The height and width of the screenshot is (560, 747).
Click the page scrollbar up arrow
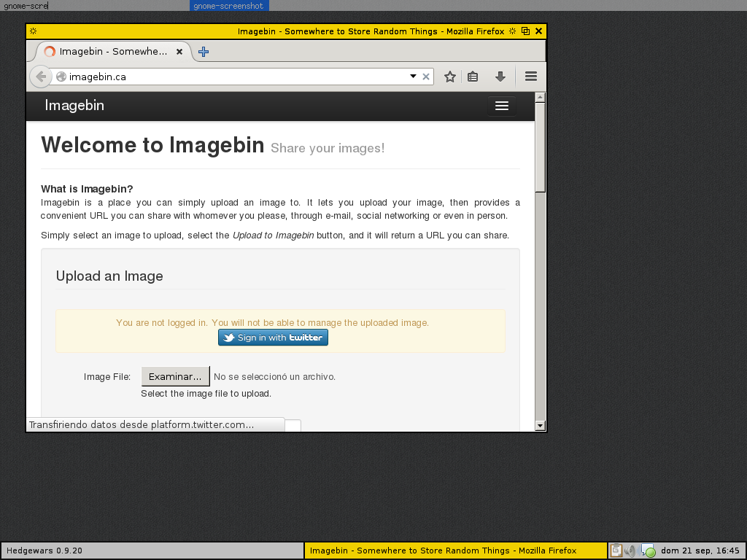[540, 97]
